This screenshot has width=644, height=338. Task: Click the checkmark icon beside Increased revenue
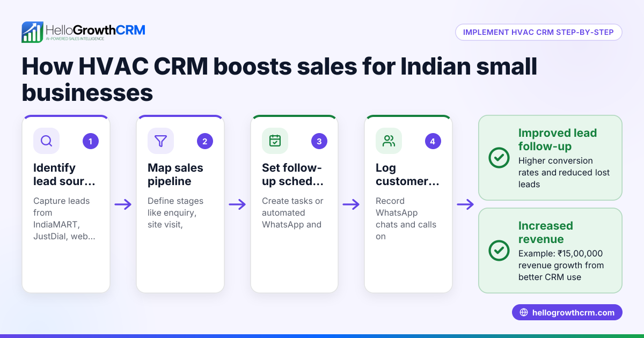coord(499,251)
